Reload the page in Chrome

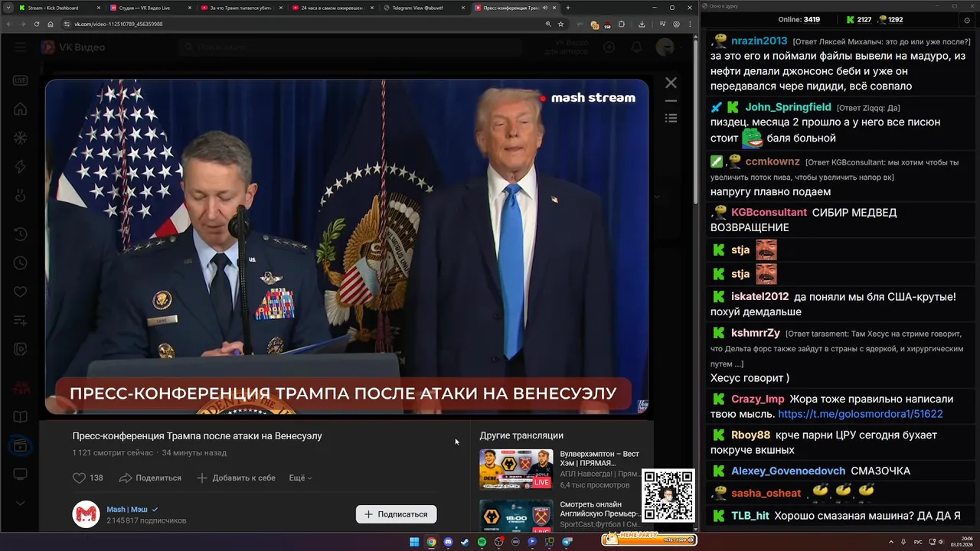[x=36, y=24]
